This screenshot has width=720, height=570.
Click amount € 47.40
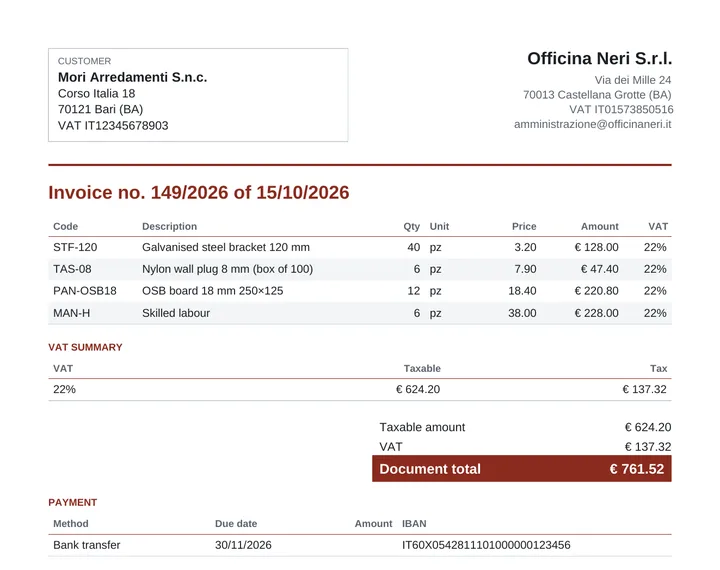(599, 269)
